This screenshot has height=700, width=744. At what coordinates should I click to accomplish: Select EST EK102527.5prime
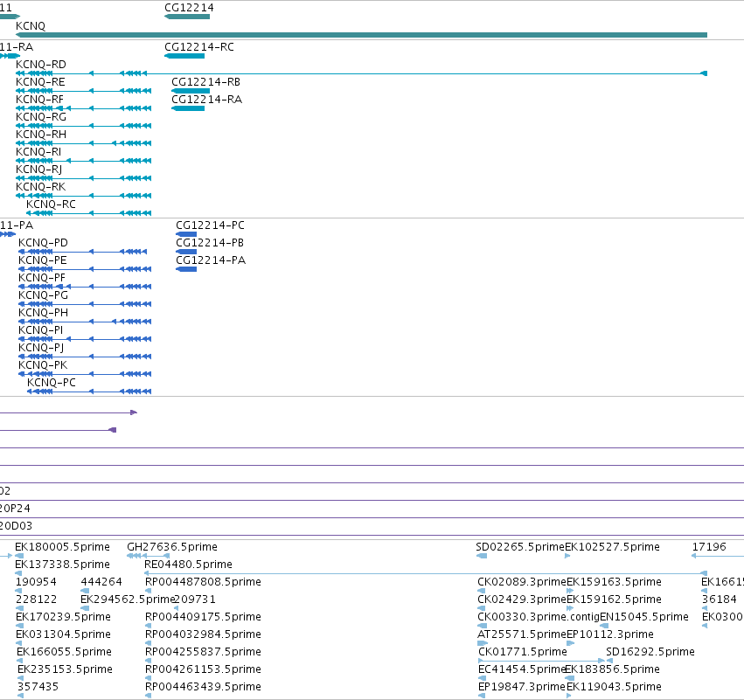(x=613, y=547)
